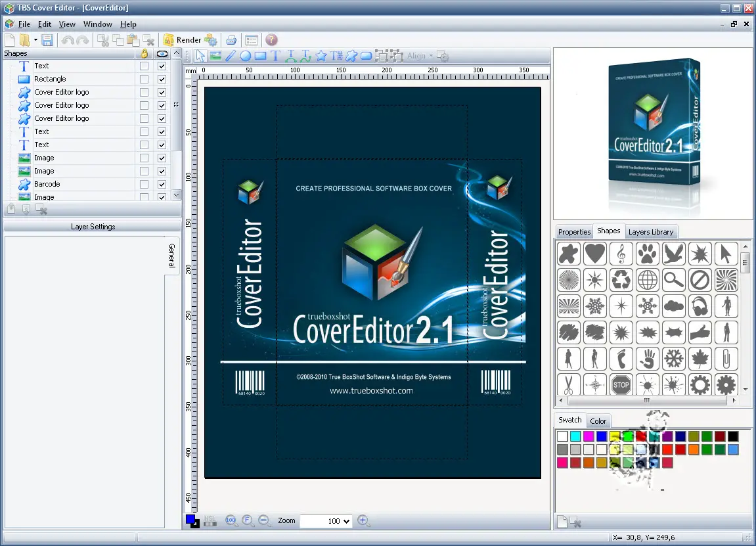Click the properties form icon in toolbar
The image size is (756, 546).
click(251, 40)
